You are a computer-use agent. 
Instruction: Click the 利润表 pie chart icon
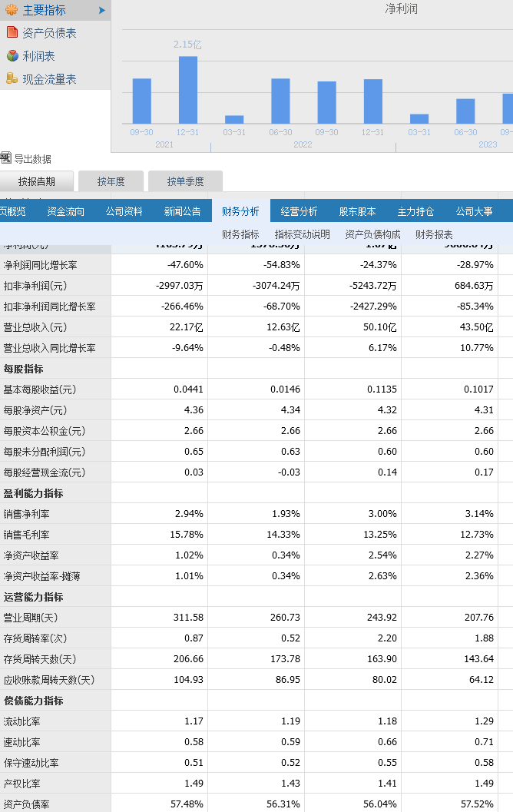(12, 56)
